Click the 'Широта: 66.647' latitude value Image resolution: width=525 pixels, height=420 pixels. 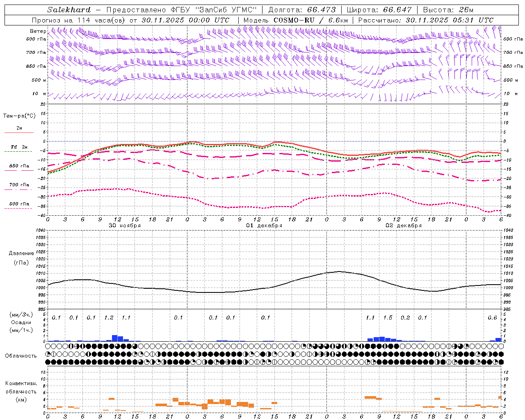[x=379, y=10]
